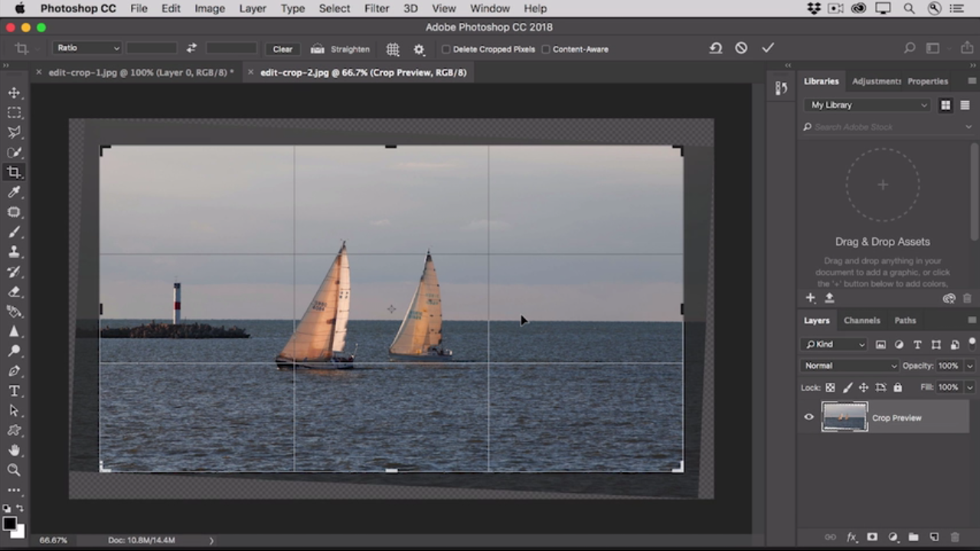Select the Brush tool
The image size is (980, 551).
point(15,232)
